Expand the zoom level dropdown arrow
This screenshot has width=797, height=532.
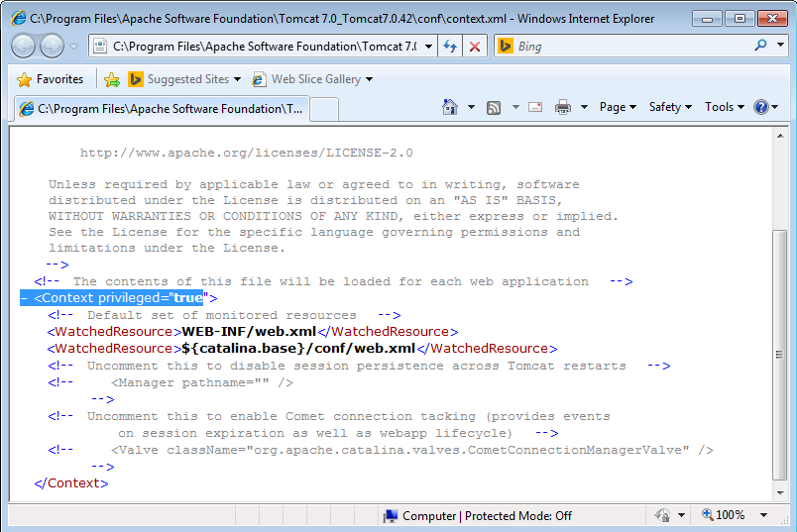tap(763, 515)
